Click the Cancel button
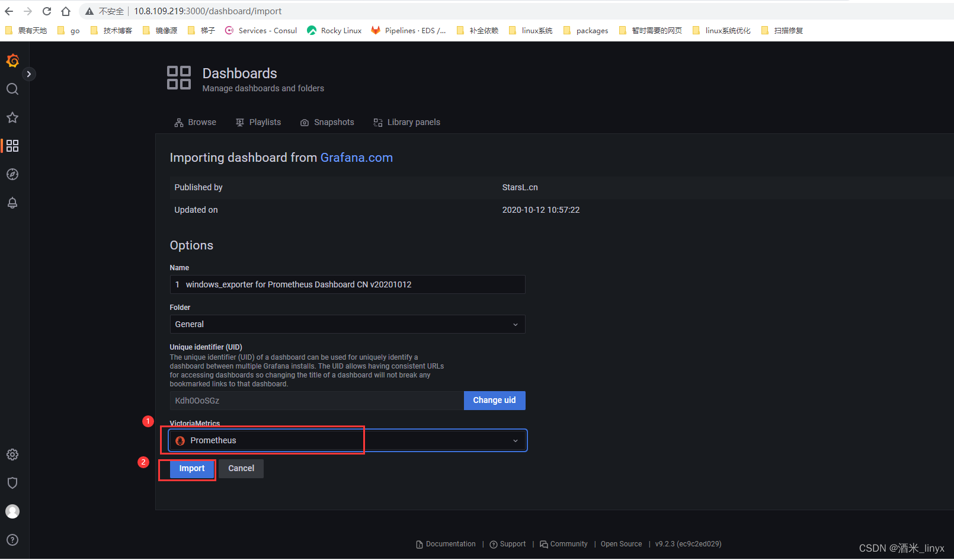The height and width of the screenshot is (560, 954). point(241,469)
